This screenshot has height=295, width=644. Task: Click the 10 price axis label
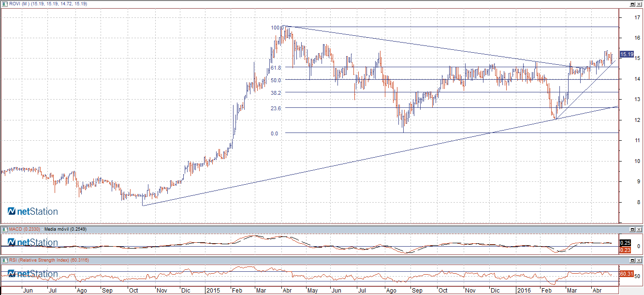point(638,161)
